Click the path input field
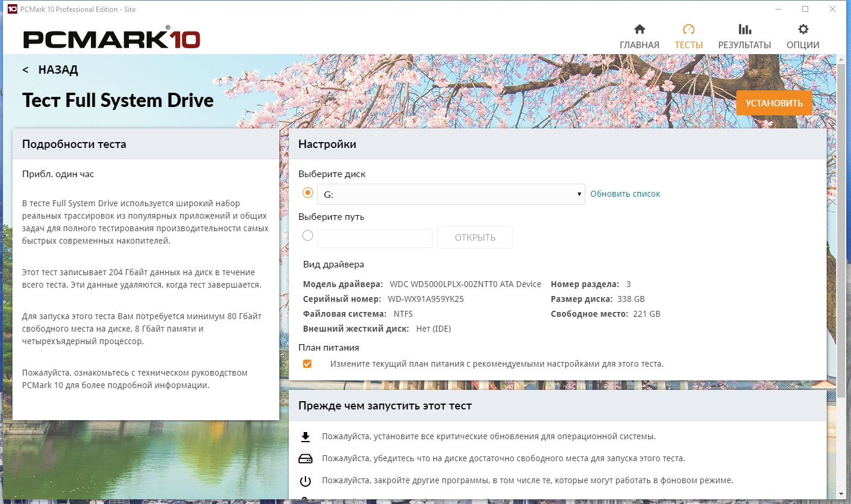The height and width of the screenshot is (504, 851). 375,238
